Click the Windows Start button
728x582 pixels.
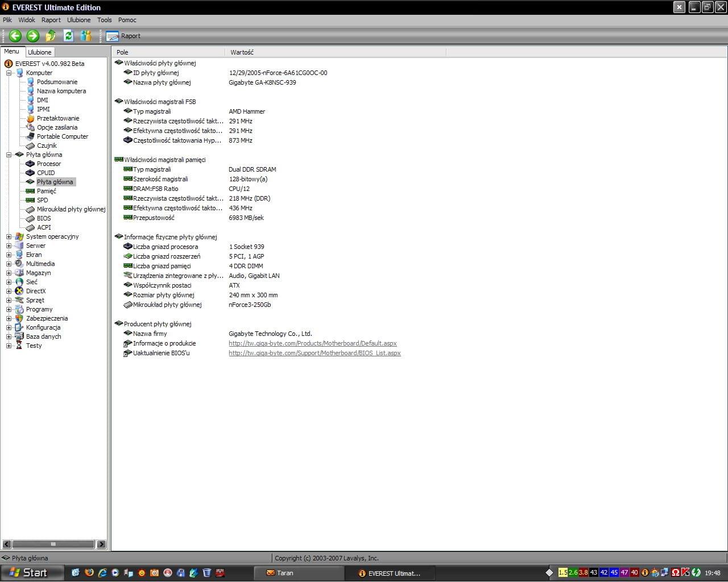[x=28, y=572]
